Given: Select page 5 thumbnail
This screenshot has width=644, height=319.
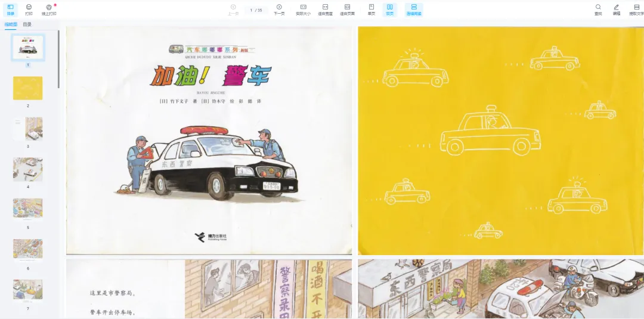Looking at the screenshot, I should click(28, 210).
